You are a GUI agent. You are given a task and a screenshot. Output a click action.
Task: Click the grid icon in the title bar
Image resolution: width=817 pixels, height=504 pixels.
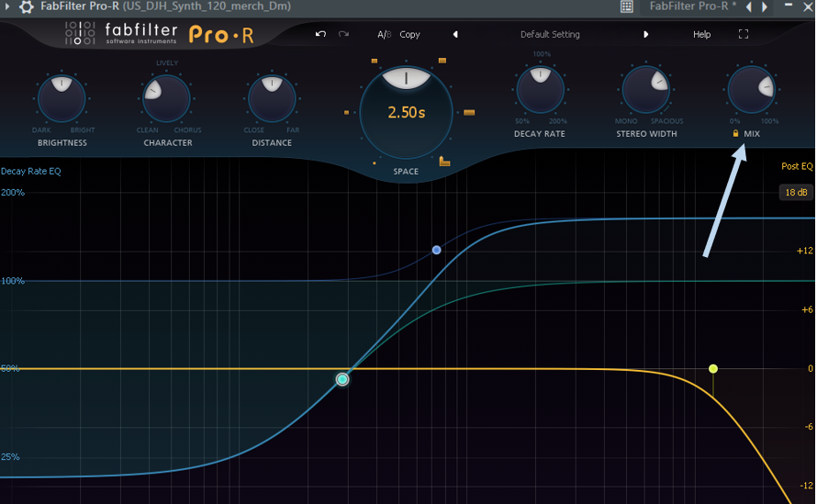click(627, 7)
